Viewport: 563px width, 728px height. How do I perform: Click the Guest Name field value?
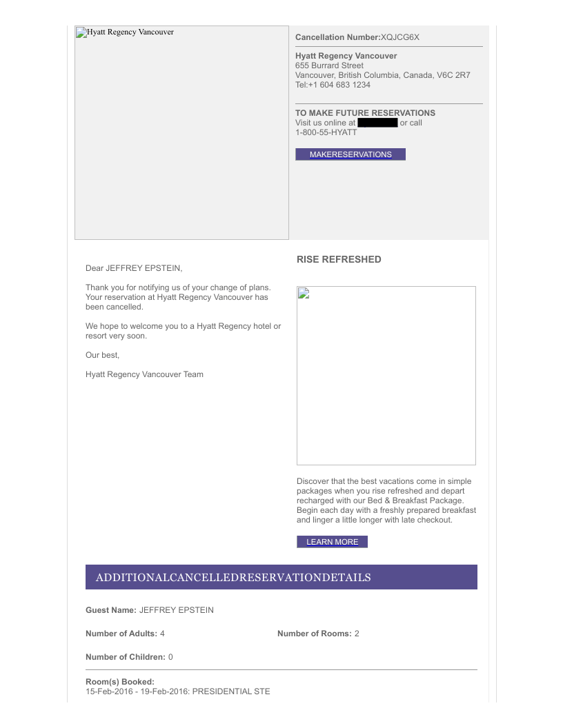click(177, 610)
